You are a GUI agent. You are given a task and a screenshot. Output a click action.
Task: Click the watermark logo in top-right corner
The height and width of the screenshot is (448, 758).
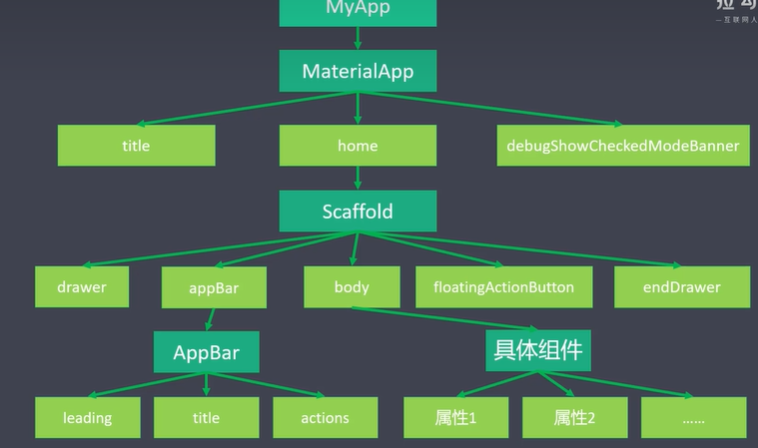point(736,12)
